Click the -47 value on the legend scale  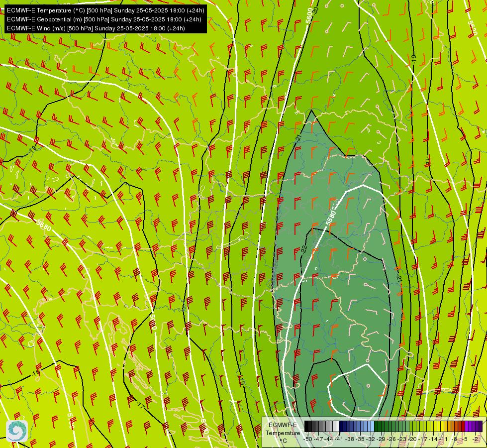coord(319,439)
